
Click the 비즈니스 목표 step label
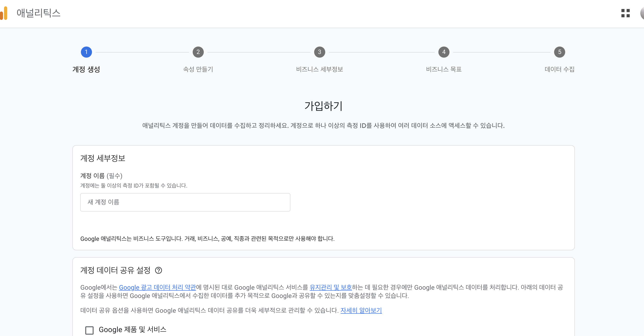click(x=444, y=69)
